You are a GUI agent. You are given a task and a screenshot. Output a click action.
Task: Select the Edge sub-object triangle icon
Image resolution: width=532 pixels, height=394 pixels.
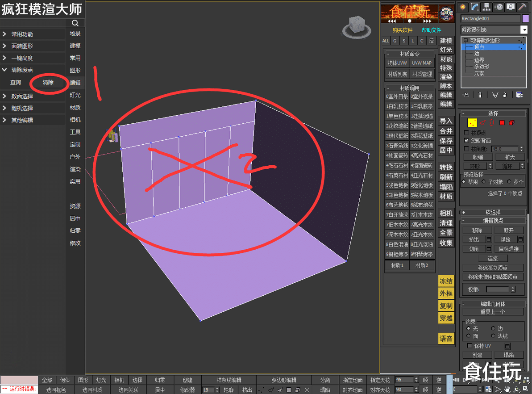point(482,122)
